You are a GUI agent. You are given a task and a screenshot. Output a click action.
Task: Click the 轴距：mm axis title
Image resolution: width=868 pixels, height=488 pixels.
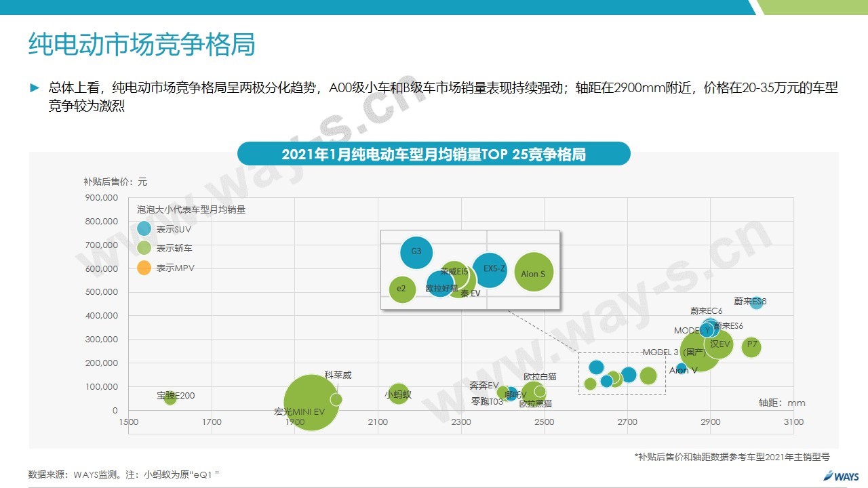[x=782, y=403]
